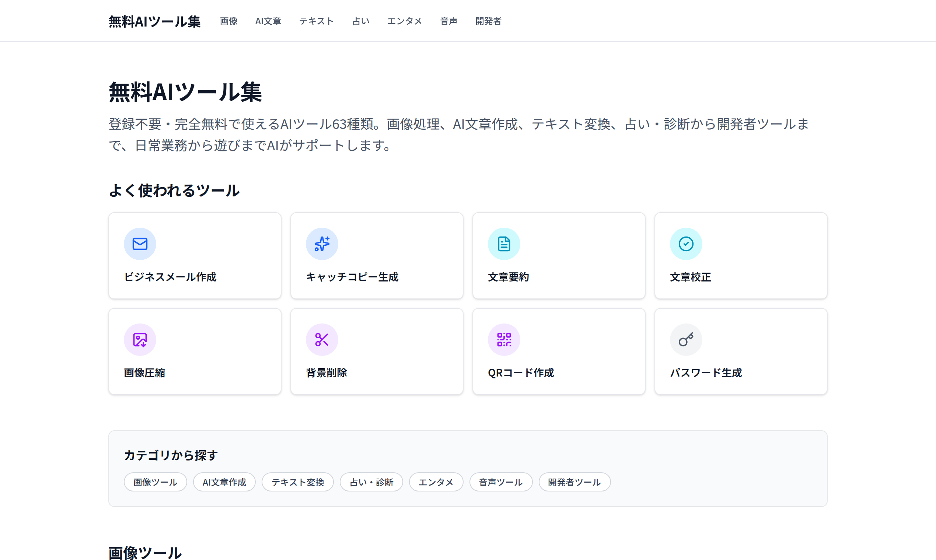
Task: Select the key icon on パスワード生成
Action: [686, 339]
